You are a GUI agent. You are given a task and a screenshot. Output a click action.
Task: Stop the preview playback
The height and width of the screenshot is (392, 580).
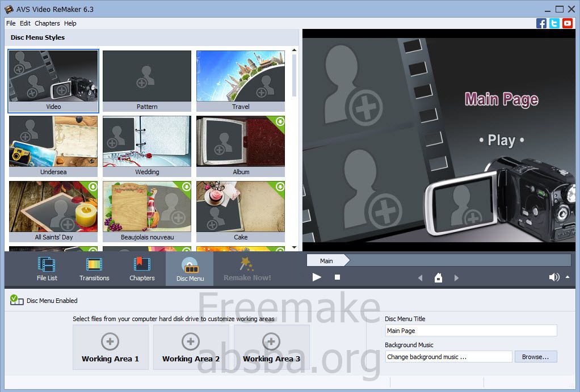coord(337,277)
